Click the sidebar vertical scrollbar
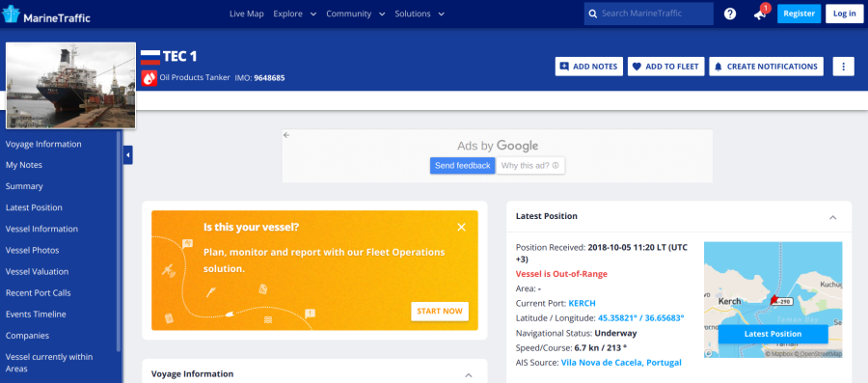 tap(119, 241)
